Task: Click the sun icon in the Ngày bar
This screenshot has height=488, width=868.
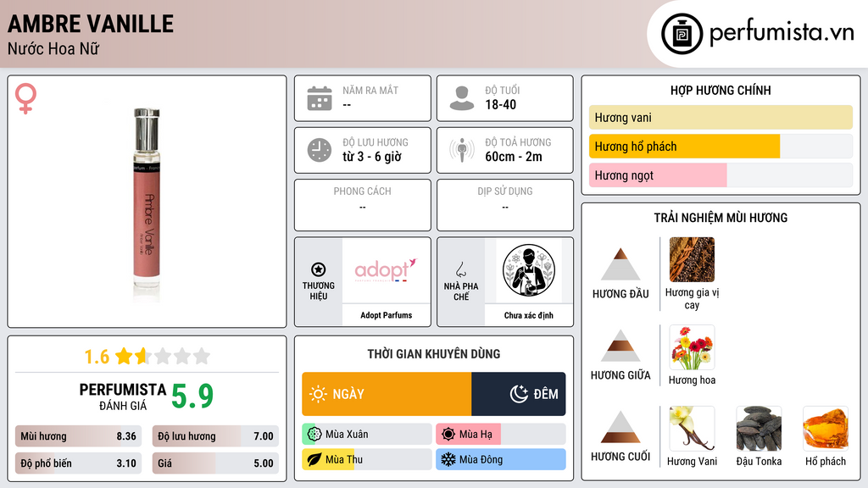Action: (x=319, y=394)
